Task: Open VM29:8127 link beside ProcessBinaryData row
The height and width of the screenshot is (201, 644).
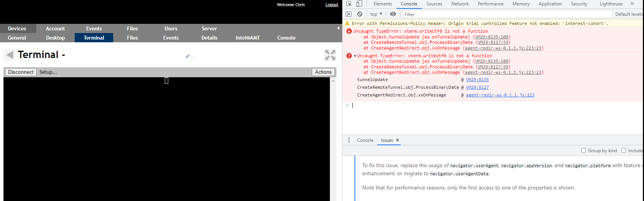Action: (477, 87)
